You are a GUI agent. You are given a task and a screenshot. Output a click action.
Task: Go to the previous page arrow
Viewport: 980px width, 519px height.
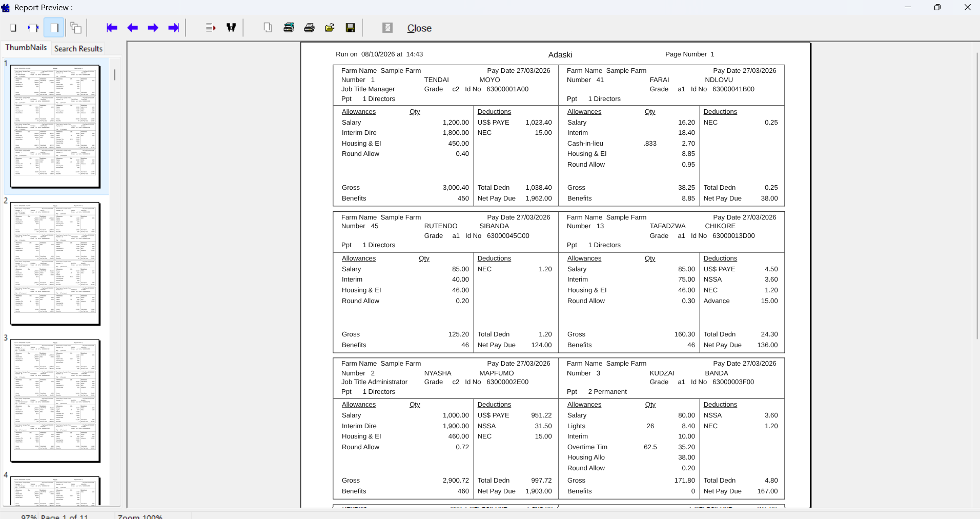click(133, 28)
